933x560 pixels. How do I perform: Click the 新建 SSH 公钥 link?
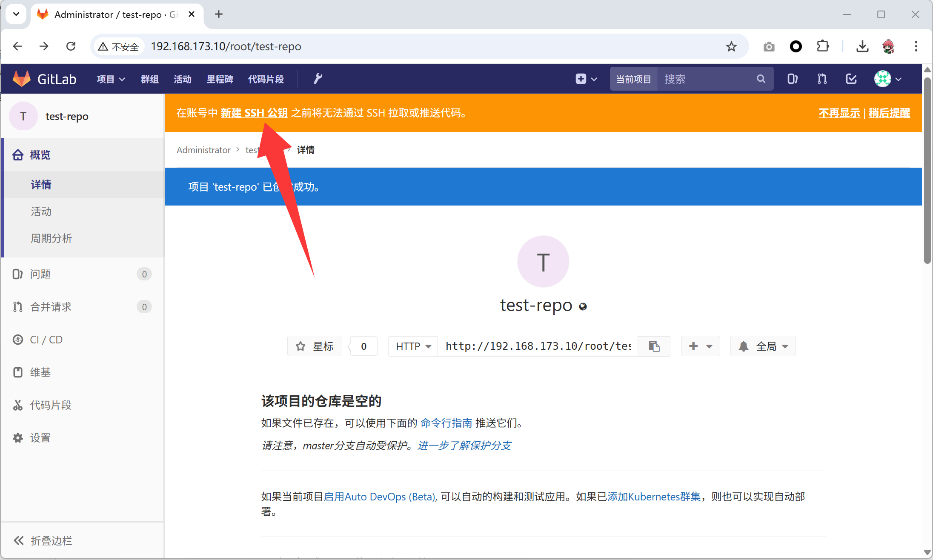(254, 113)
